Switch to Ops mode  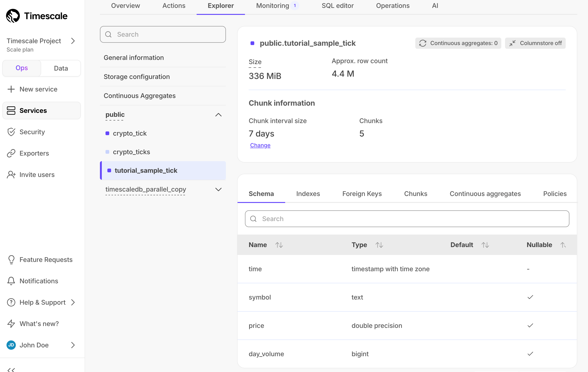point(22,68)
